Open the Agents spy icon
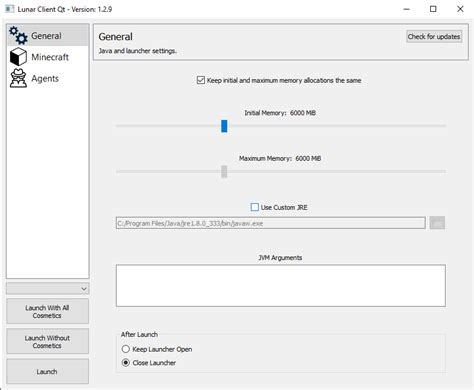This screenshot has height=390, width=474. 18,78
